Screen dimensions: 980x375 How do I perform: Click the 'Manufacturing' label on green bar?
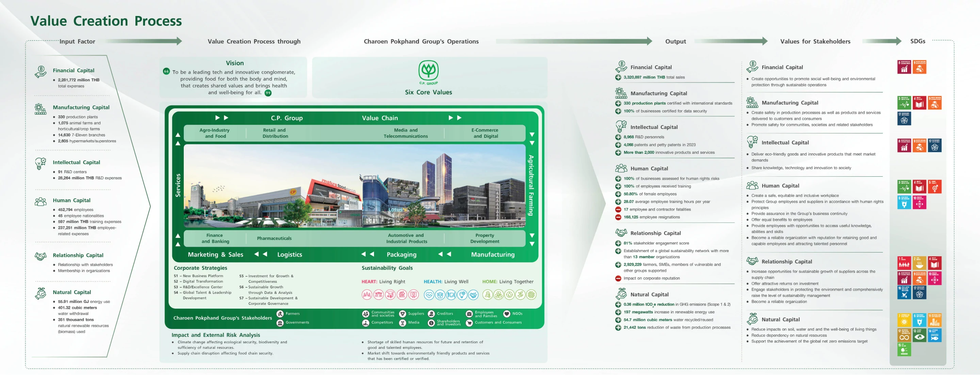click(x=493, y=255)
